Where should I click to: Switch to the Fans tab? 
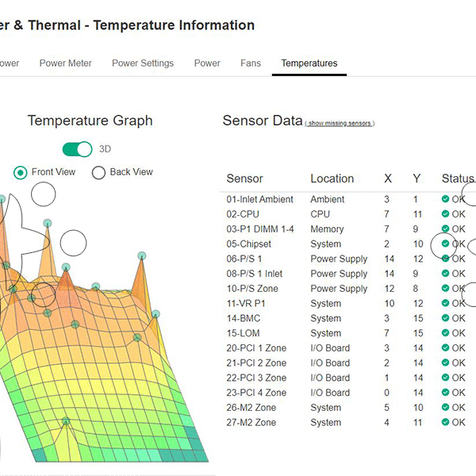[x=251, y=63]
